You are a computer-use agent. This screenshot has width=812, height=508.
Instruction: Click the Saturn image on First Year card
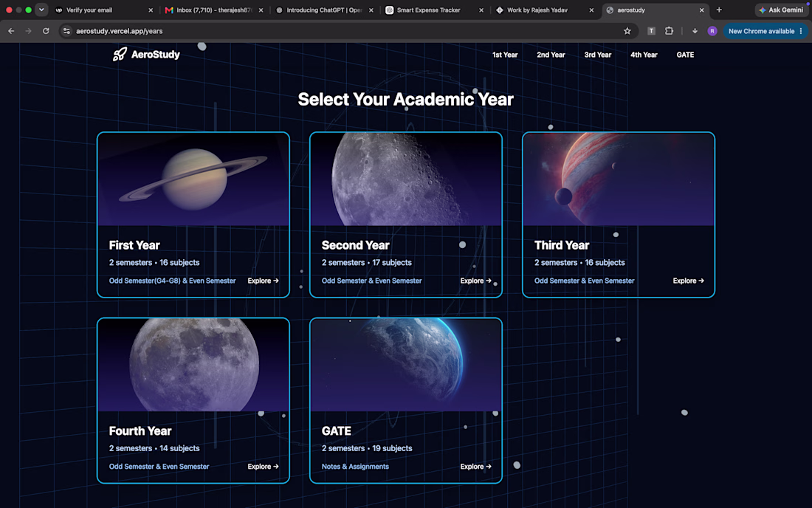(193, 179)
